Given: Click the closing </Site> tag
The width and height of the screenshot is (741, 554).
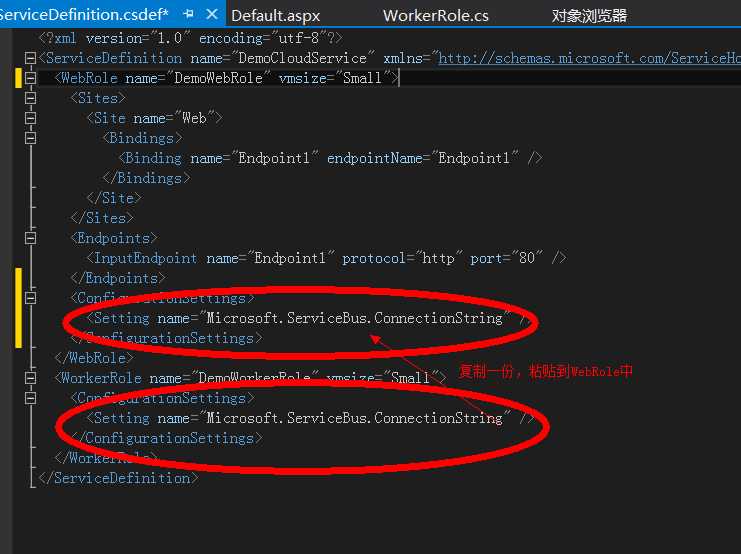Looking at the screenshot, I should (114, 198).
